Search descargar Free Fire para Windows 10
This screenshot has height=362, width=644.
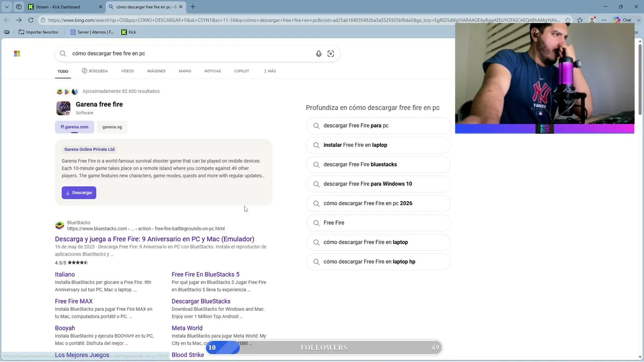(x=378, y=184)
